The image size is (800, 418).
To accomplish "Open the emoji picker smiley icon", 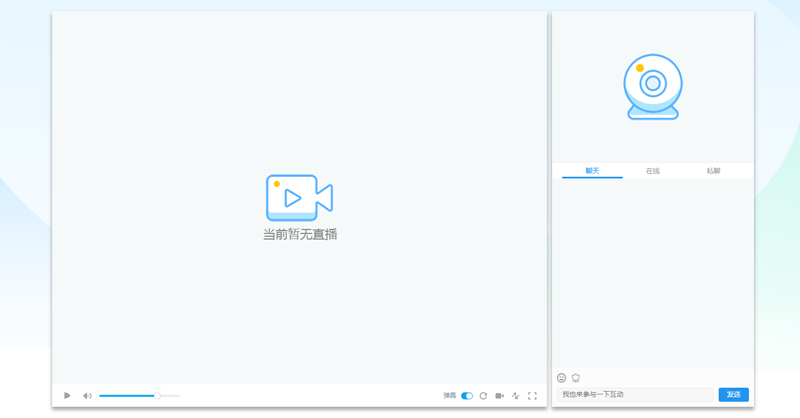I will pos(562,378).
